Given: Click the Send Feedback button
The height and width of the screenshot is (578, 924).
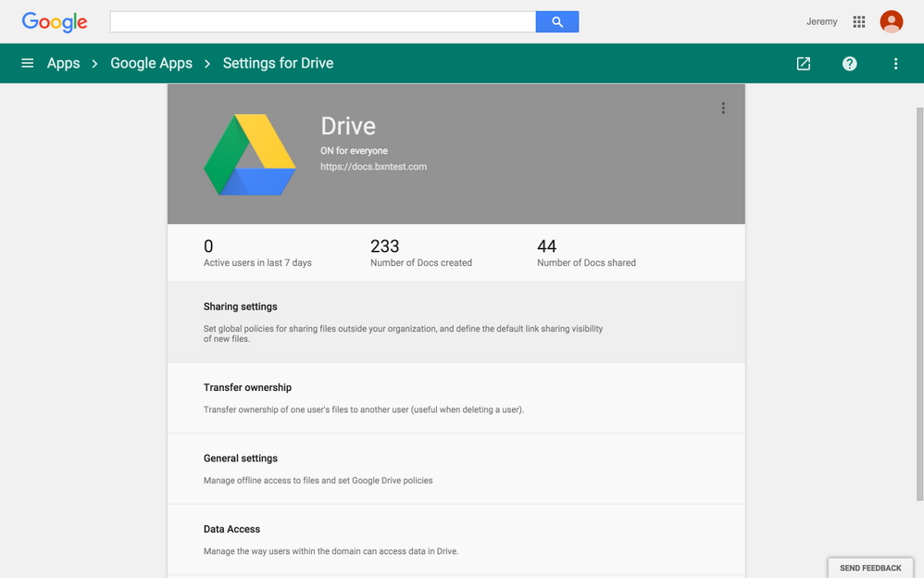Looking at the screenshot, I should [x=870, y=568].
